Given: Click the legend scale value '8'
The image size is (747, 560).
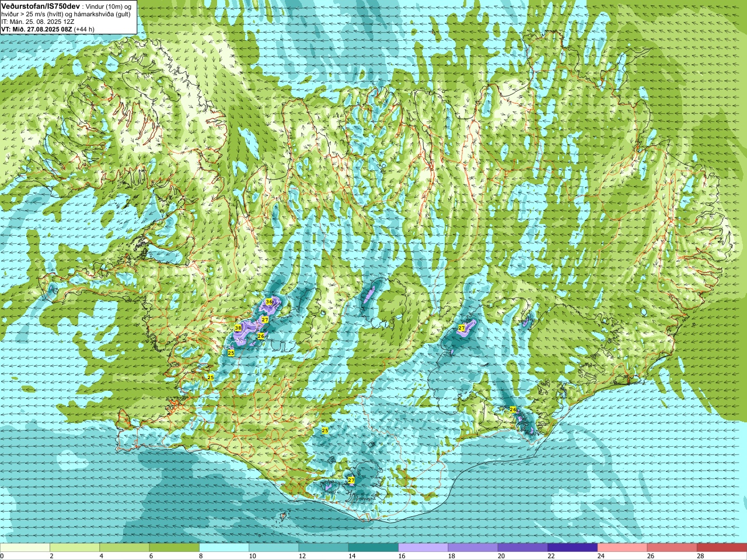Looking at the screenshot, I should 201,556.
